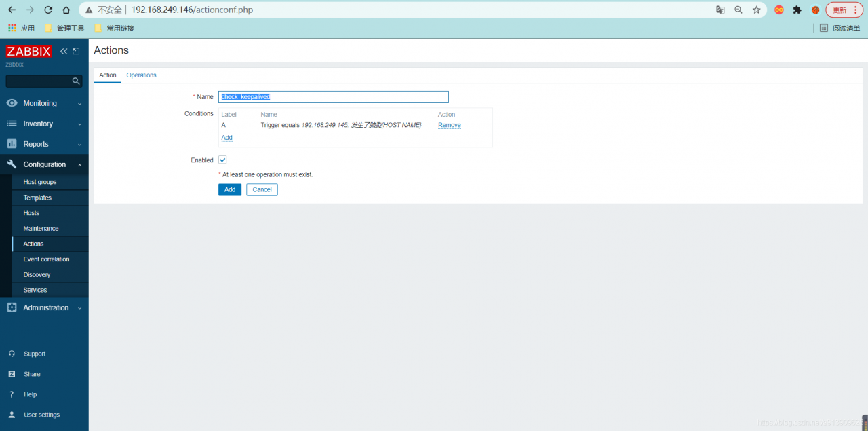Image resolution: width=868 pixels, height=431 pixels.
Task: Click the zoom magnifier in address bar
Action: click(x=738, y=10)
